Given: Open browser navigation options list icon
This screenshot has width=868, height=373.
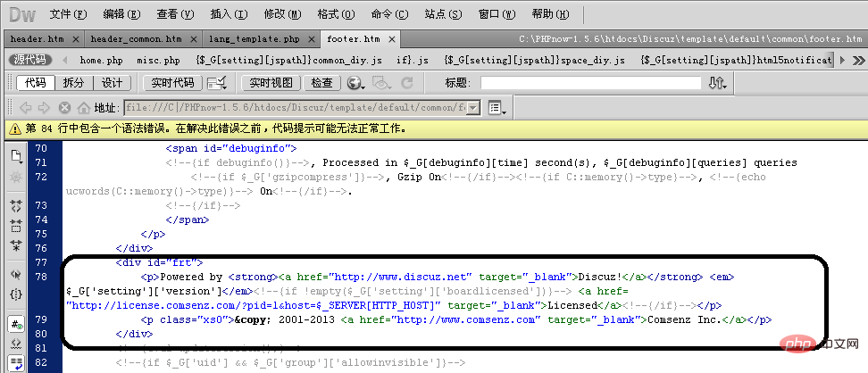Looking at the screenshot, I should pos(497,107).
